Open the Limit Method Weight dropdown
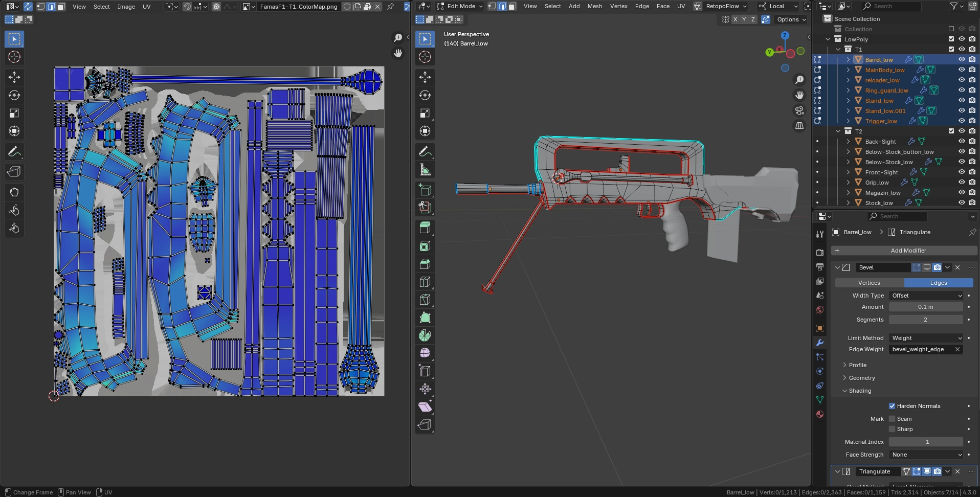The height and width of the screenshot is (497, 980). pyautogui.click(x=926, y=338)
